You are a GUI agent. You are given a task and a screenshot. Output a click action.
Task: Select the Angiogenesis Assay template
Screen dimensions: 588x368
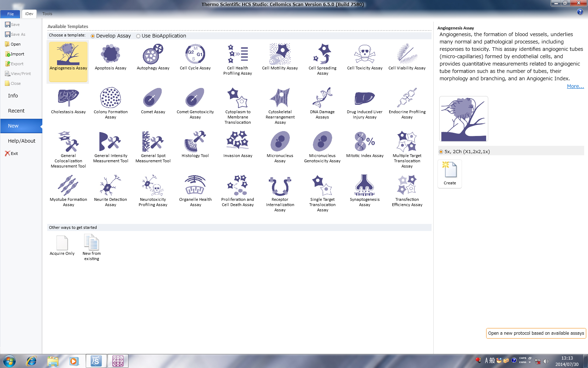(x=68, y=62)
